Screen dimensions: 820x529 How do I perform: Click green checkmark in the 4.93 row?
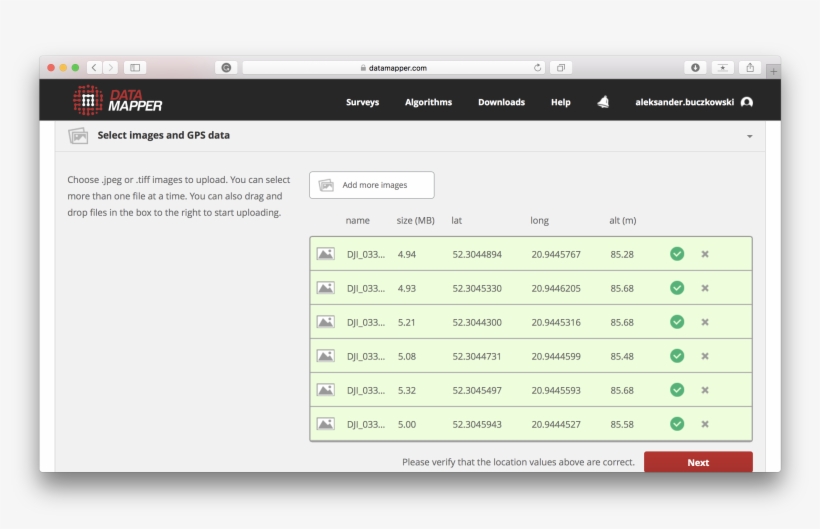click(677, 288)
